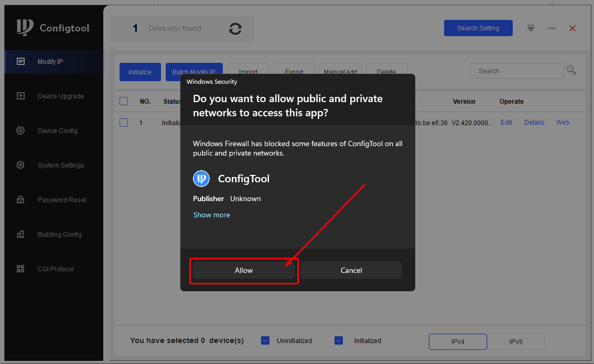Click the Search Setting button
The height and width of the screenshot is (364, 594).
(478, 28)
